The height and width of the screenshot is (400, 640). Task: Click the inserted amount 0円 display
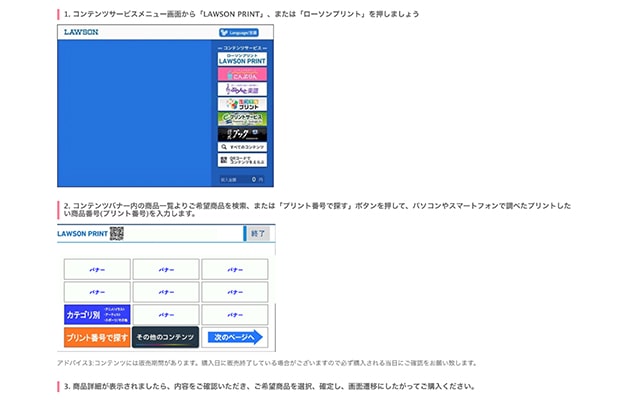[242, 180]
